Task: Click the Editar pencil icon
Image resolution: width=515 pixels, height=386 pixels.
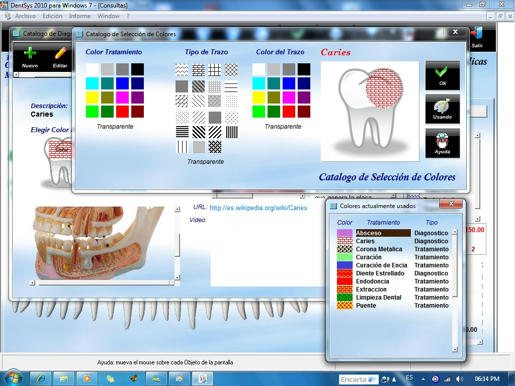Action: (x=60, y=57)
